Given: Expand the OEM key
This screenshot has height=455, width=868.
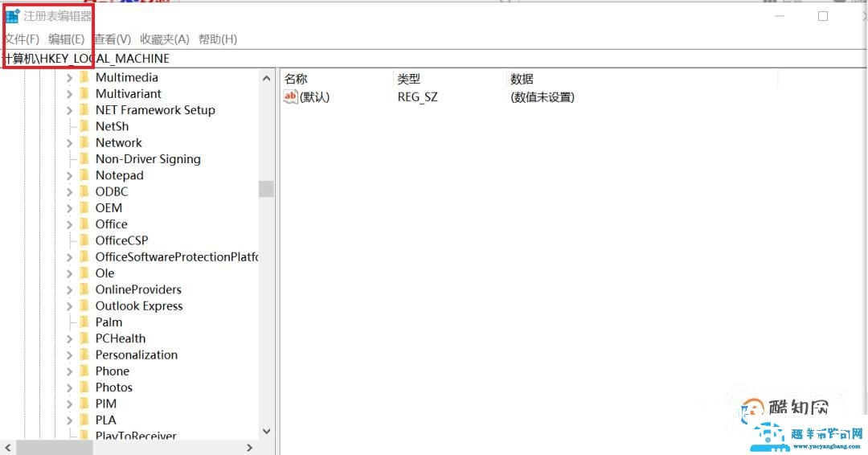Looking at the screenshot, I should pyautogui.click(x=70, y=209).
